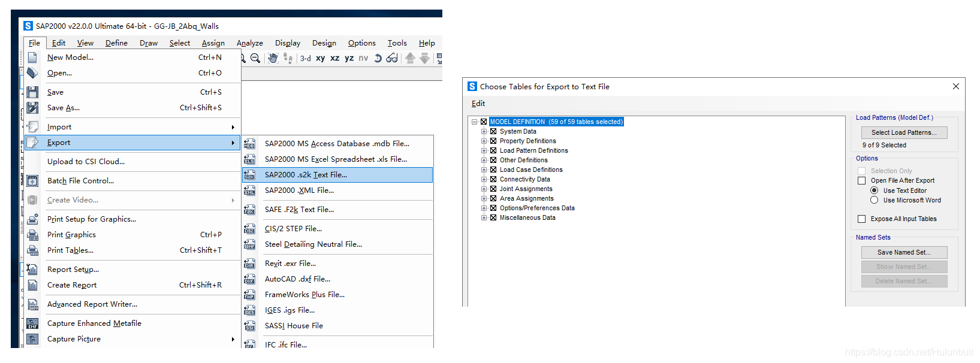
Task: Click the New Model page icon
Action: click(32, 58)
